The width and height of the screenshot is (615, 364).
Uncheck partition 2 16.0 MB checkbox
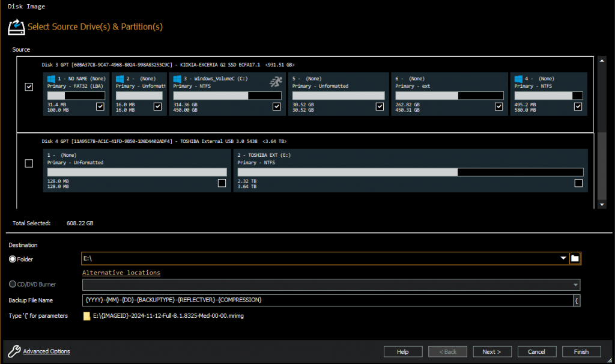coord(157,106)
